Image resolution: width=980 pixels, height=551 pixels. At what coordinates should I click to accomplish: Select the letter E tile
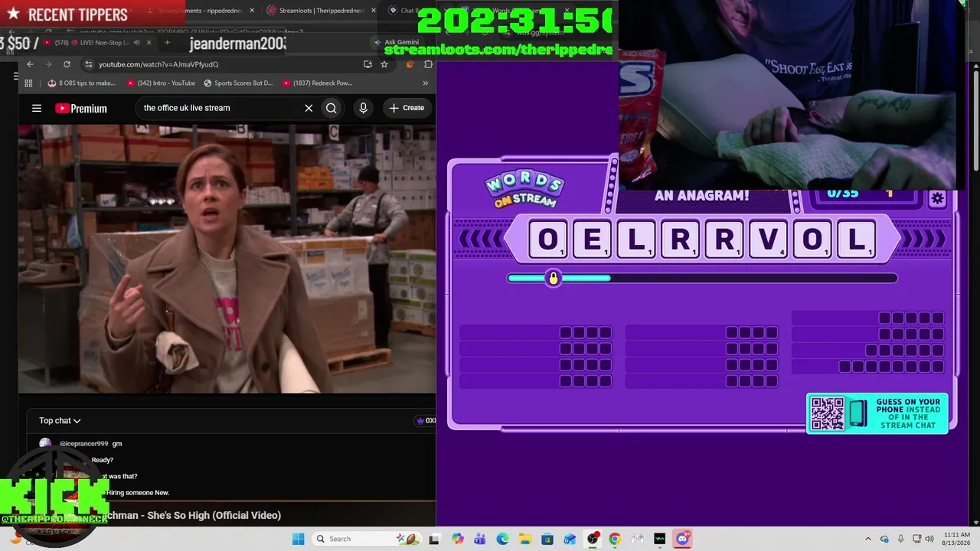point(592,240)
